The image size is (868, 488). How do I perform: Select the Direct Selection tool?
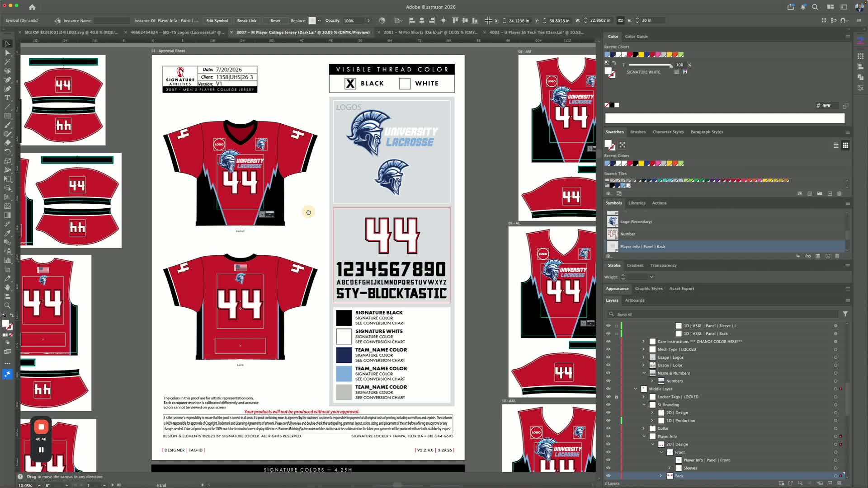(7, 53)
